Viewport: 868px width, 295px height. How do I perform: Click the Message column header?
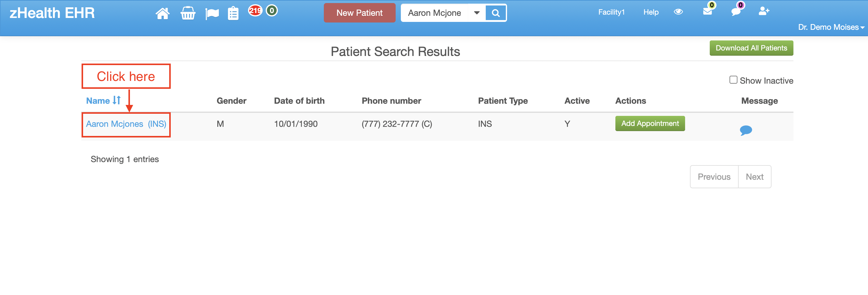(x=759, y=101)
